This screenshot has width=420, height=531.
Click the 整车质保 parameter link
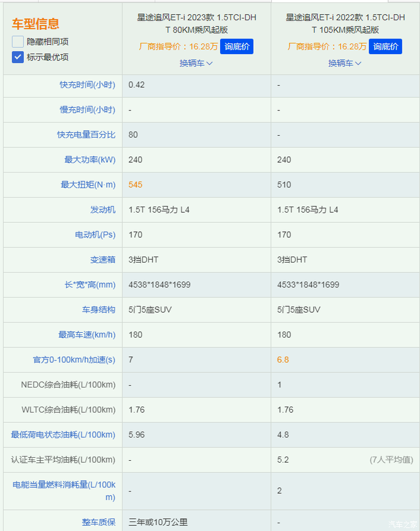(99, 522)
